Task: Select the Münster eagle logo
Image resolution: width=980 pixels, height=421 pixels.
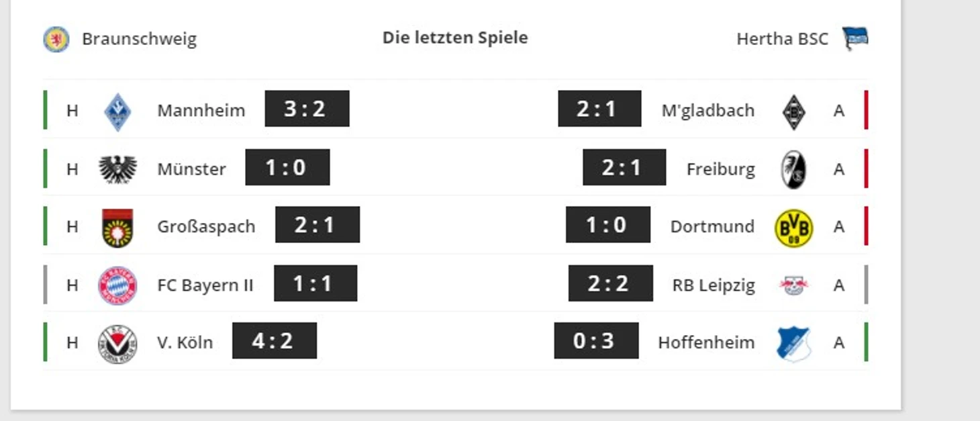Action: coord(117,169)
